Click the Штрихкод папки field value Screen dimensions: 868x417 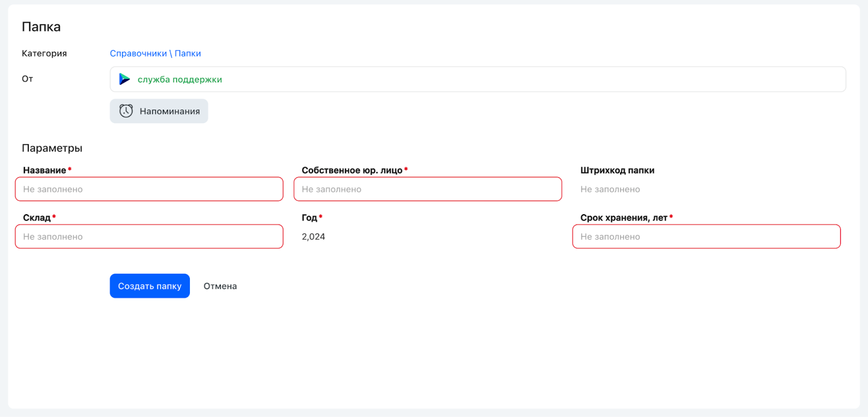click(x=610, y=189)
